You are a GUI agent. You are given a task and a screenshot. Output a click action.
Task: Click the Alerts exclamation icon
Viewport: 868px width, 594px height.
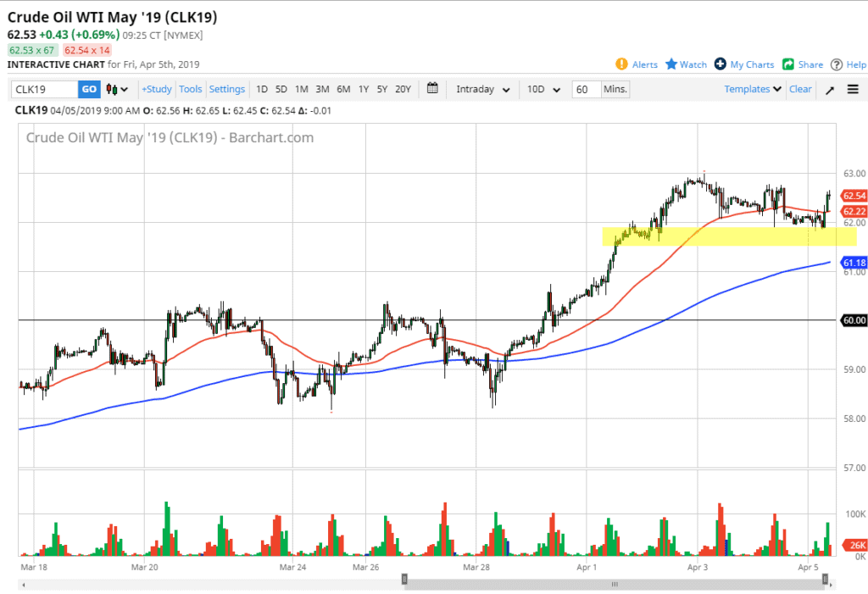pyautogui.click(x=621, y=64)
